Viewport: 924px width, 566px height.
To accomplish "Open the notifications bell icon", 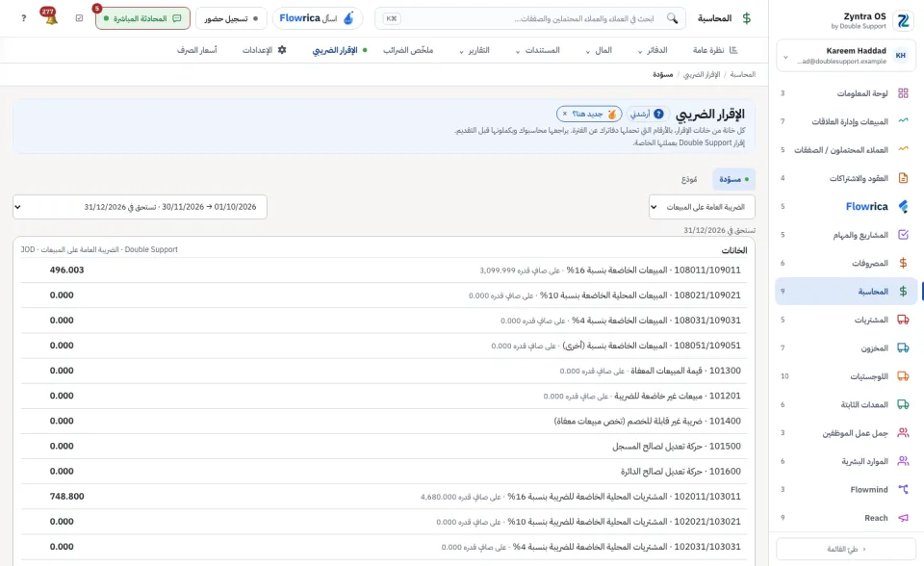I will point(51,18).
